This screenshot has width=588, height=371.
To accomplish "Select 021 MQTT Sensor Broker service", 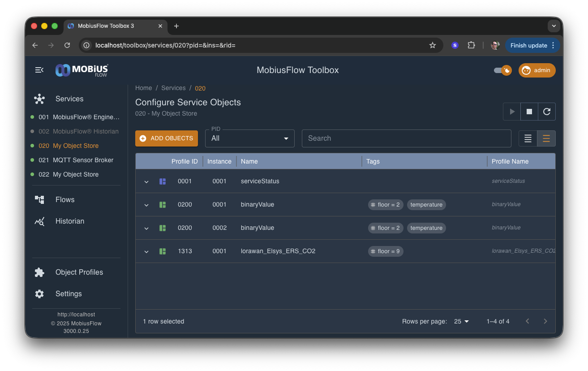I will click(x=83, y=160).
